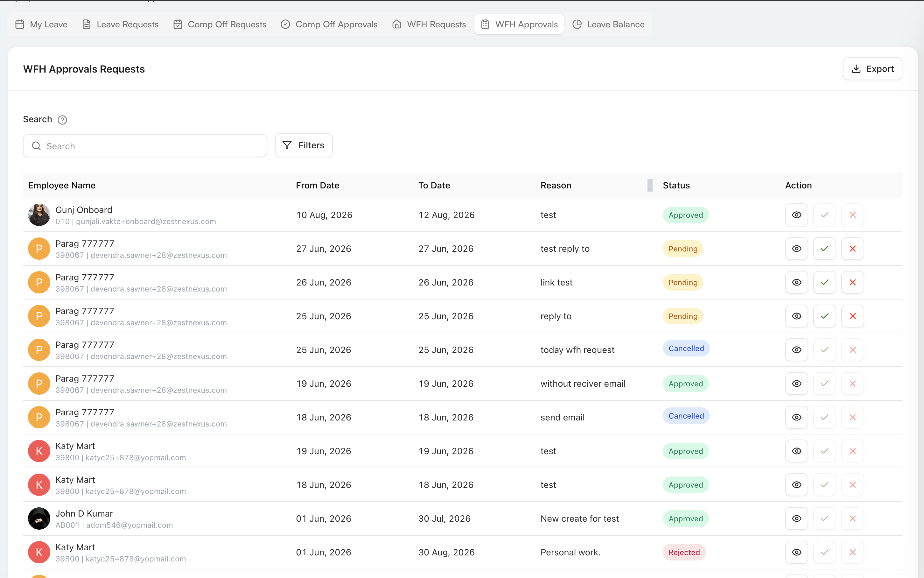Go to Comp Off Requests tab
Viewport: 924px width, 578px height.
pos(220,25)
